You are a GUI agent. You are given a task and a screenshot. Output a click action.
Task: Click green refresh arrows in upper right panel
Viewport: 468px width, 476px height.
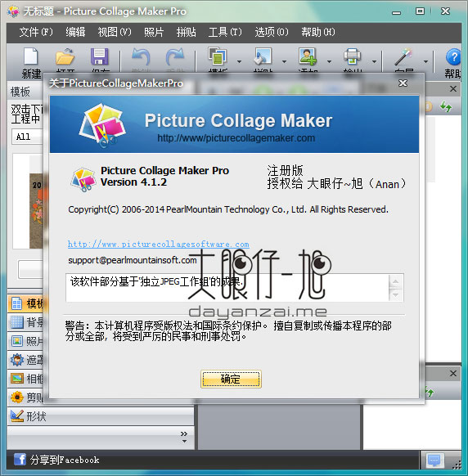pyautogui.click(x=446, y=106)
